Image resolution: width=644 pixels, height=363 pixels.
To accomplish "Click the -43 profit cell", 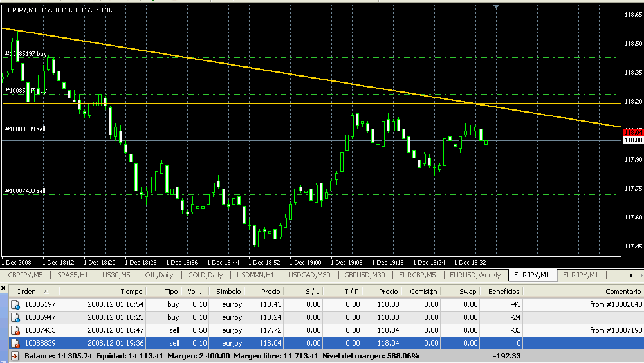I will point(515,304).
